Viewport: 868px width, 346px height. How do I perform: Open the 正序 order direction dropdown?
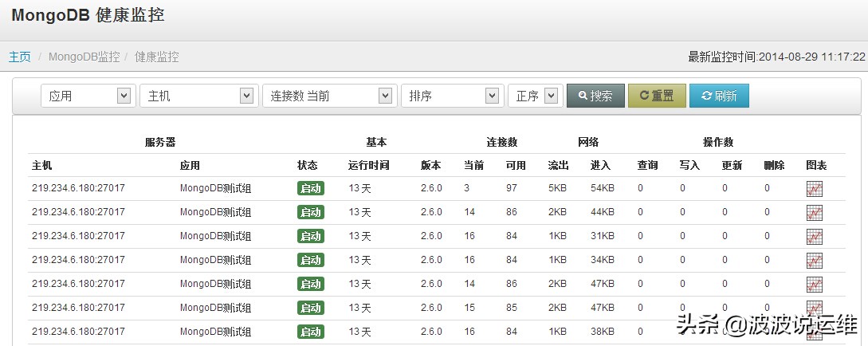pyautogui.click(x=536, y=96)
